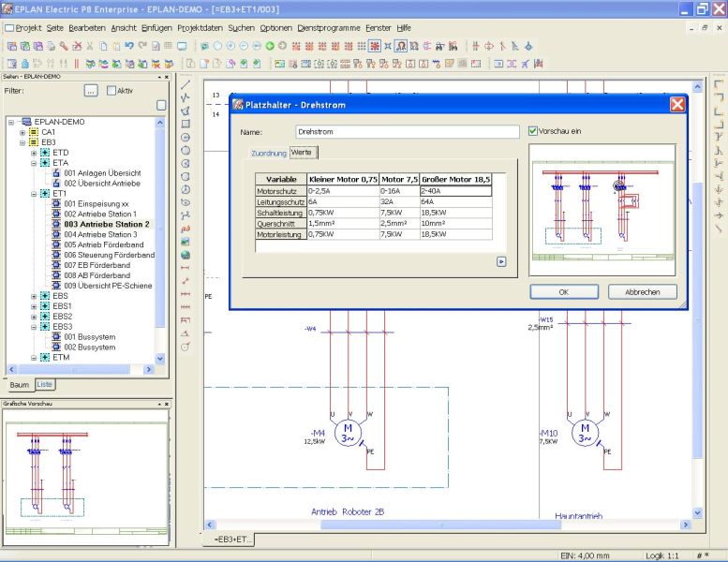Click the red double-bar icon in second toolbar

coord(77,64)
